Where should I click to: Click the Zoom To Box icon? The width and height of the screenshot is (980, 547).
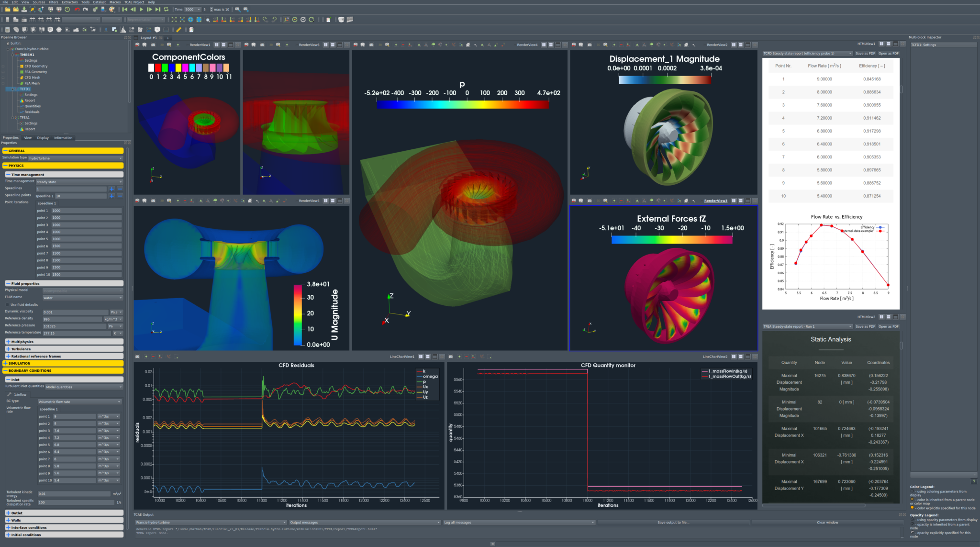pos(207,20)
